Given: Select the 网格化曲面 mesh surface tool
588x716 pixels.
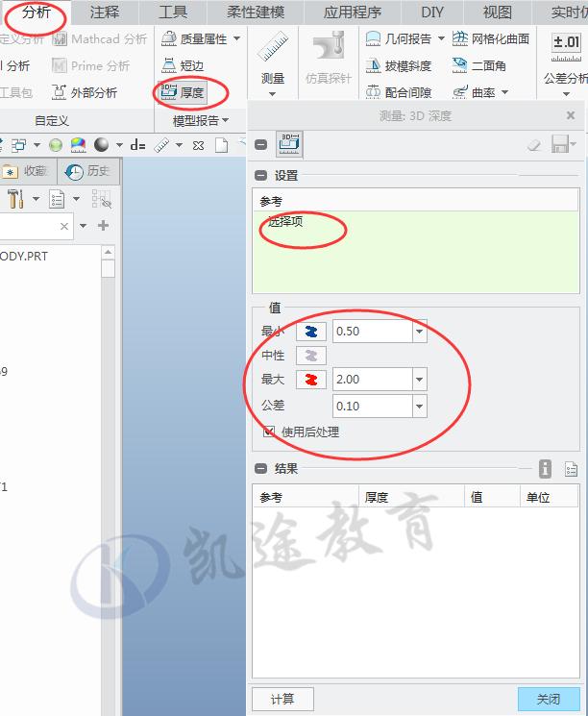Looking at the screenshot, I should [x=491, y=39].
